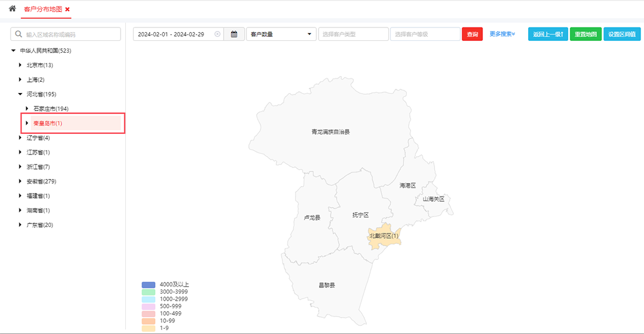
Task: Collapse the 河北省 tree node arrow
Action: (20, 94)
